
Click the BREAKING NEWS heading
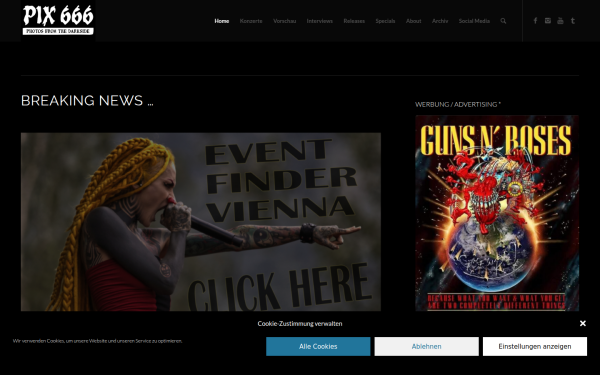click(x=87, y=101)
